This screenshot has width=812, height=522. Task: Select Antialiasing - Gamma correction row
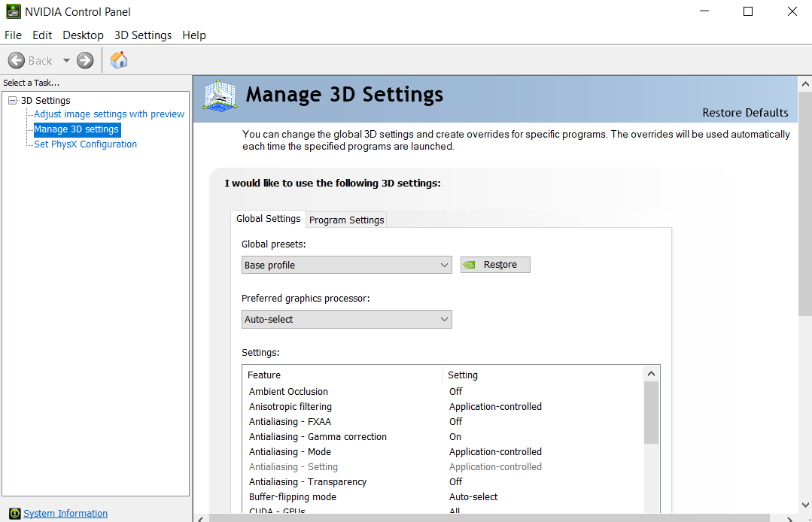click(442, 437)
